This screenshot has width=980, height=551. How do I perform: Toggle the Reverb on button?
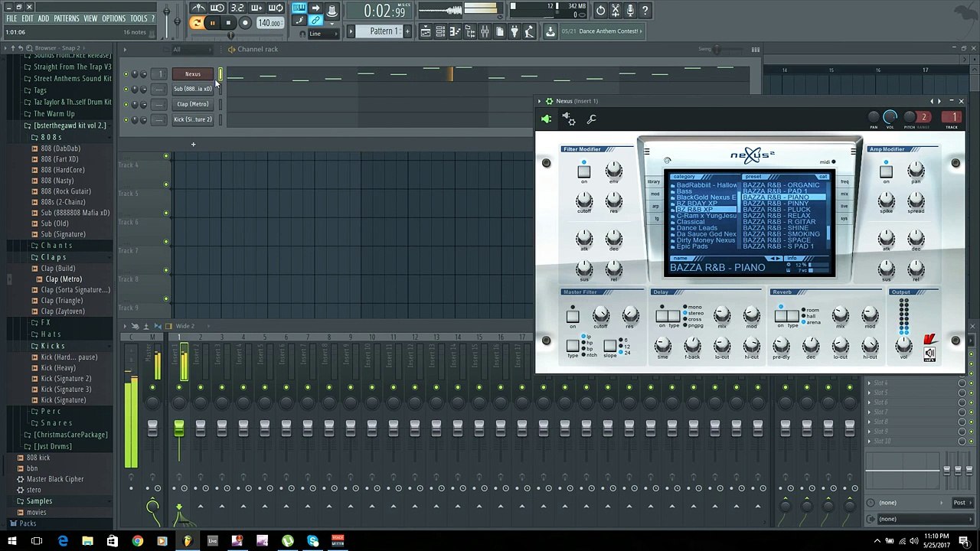tap(781, 315)
